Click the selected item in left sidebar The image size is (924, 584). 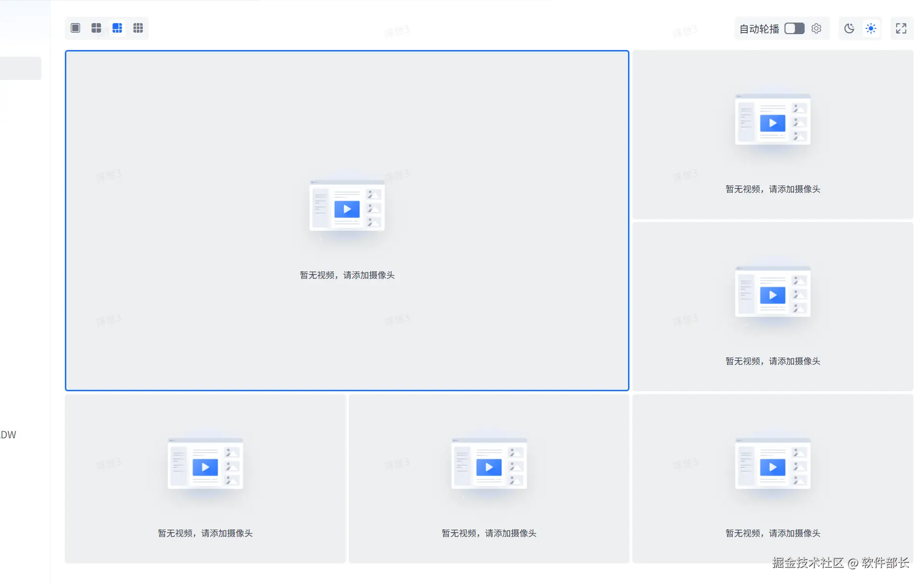point(20,68)
